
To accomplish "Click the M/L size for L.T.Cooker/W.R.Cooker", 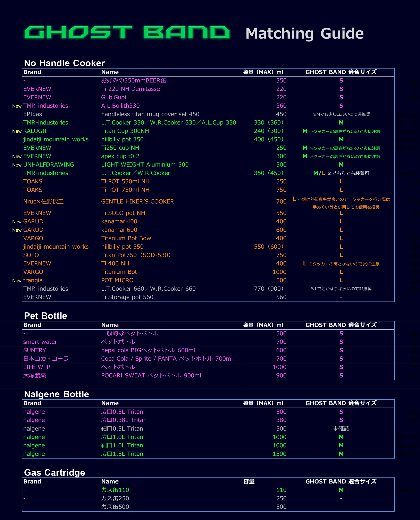I will [319, 173].
